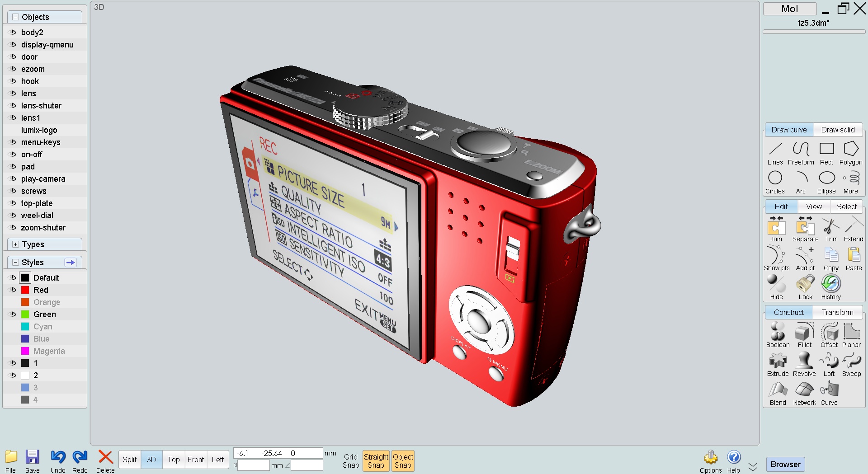Save the model with Save icon
868x474 pixels.
(x=32, y=460)
